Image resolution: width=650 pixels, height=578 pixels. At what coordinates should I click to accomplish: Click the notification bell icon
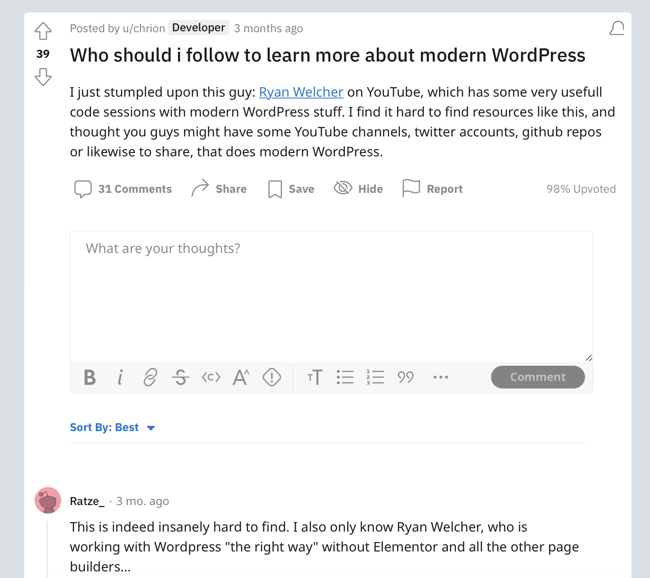coord(617,28)
